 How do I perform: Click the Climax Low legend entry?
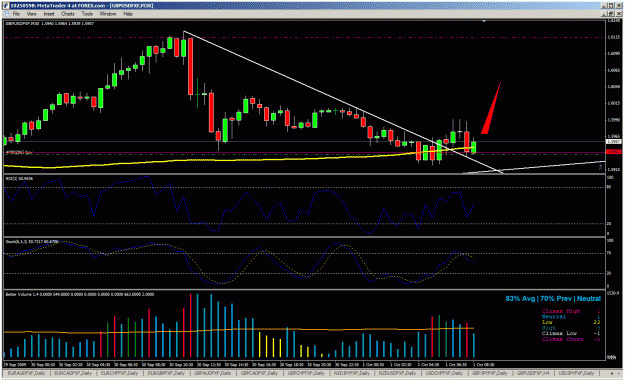(559, 333)
